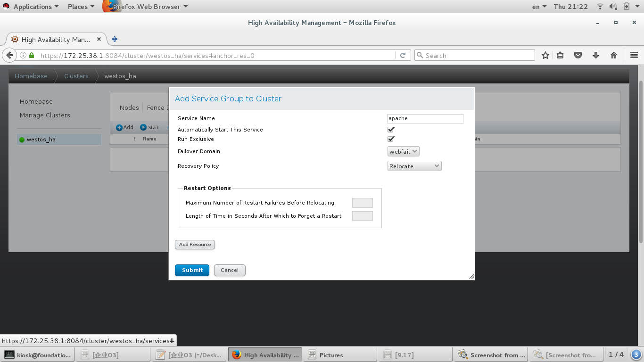Open the Pictures window from taskbar
This screenshot has width=644, height=362.
(x=340, y=355)
